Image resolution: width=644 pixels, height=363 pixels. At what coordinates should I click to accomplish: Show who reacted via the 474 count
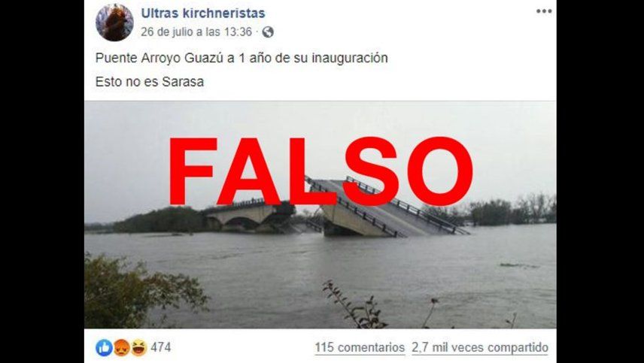(160, 348)
